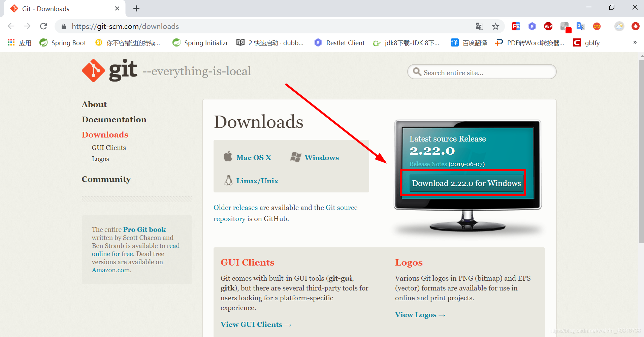Image resolution: width=644 pixels, height=337 pixels.
Task: Click the address bar URL
Action: click(125, 26)
